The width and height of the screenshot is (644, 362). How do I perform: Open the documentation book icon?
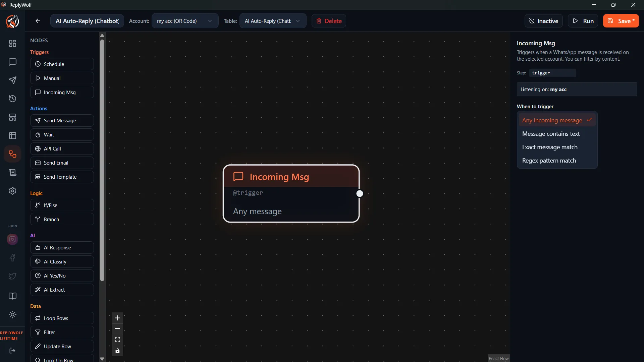coord(12,296)
